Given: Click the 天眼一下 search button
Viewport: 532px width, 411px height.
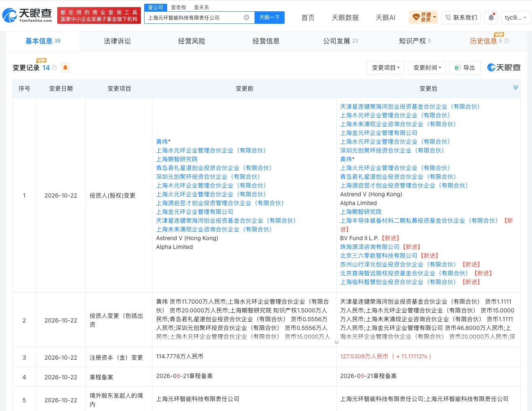Looking at the screenshot, I should (x=270, y=18).
